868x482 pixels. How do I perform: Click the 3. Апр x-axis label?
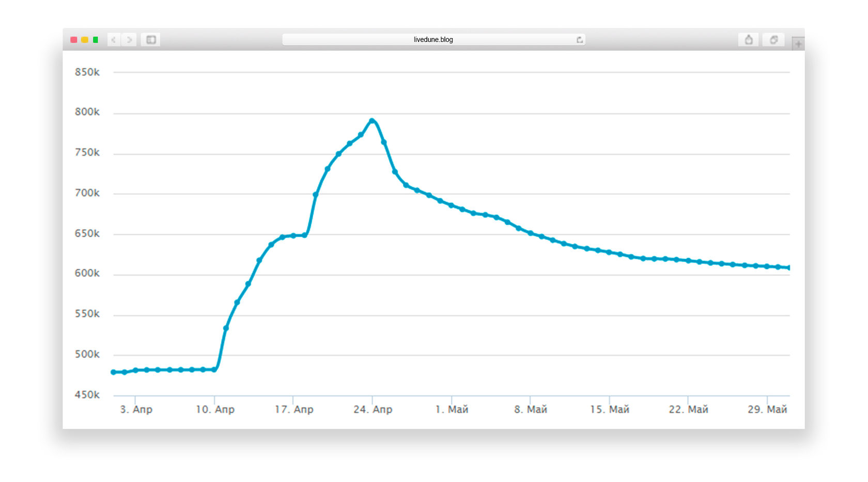136,409
